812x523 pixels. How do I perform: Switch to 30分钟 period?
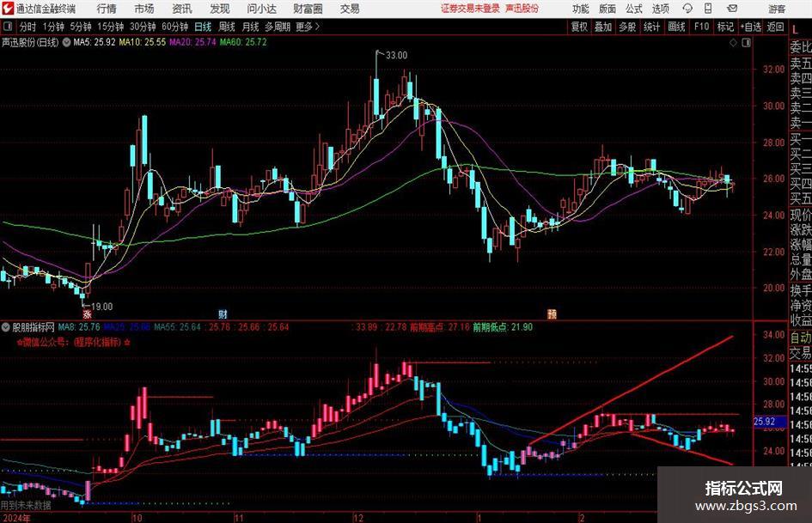[x=143, y=27]
